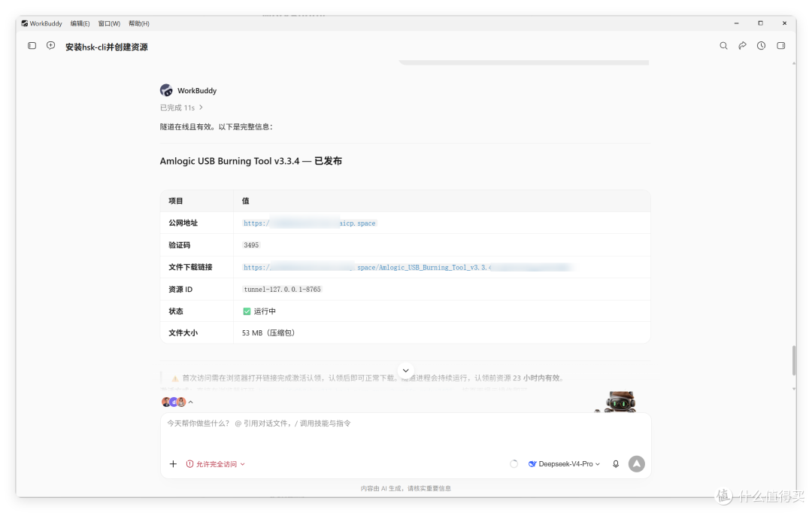Open search with the magnifier icon
This screenshot has width=812, height=513.
pyautogui.click(x=723, y=46)
